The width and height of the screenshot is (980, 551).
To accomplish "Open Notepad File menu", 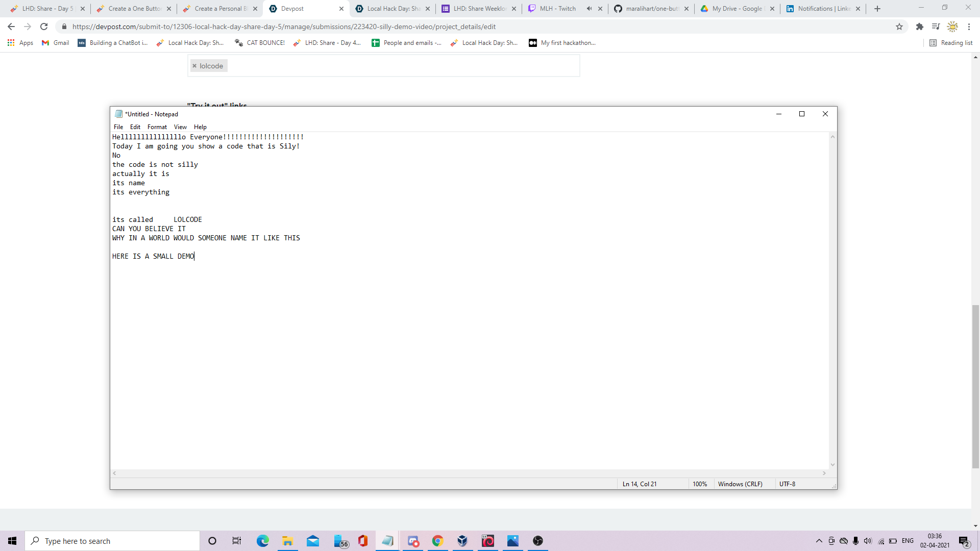I will point(118,127).
